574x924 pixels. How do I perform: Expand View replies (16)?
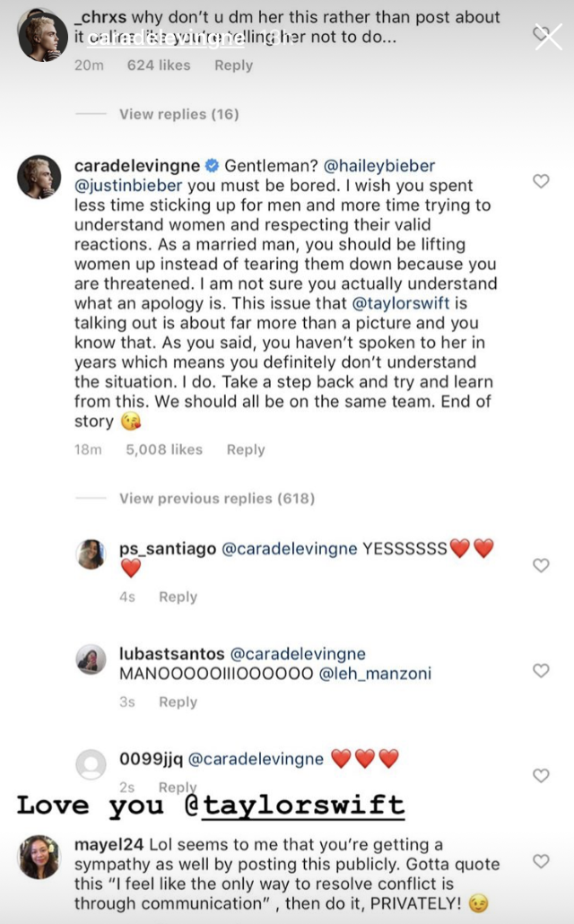178,114
